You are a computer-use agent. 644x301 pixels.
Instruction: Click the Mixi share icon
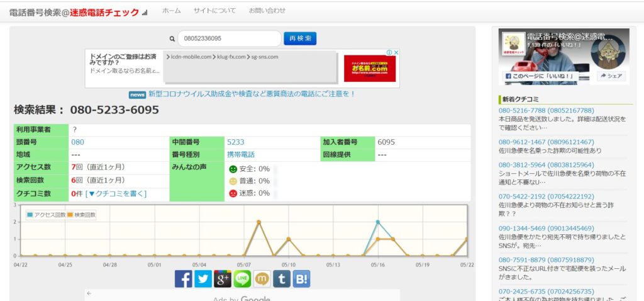(262, 279)
